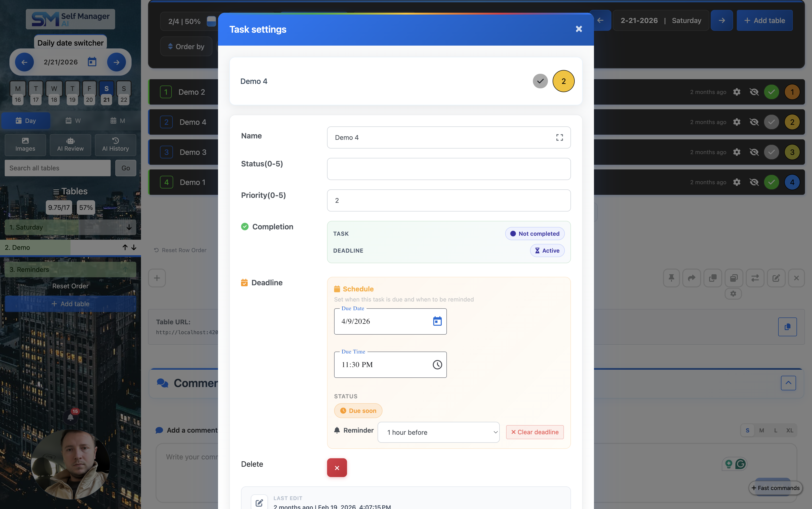Open settings gear for Demo 2 row
812x509 pixels.
pos(737,92)
